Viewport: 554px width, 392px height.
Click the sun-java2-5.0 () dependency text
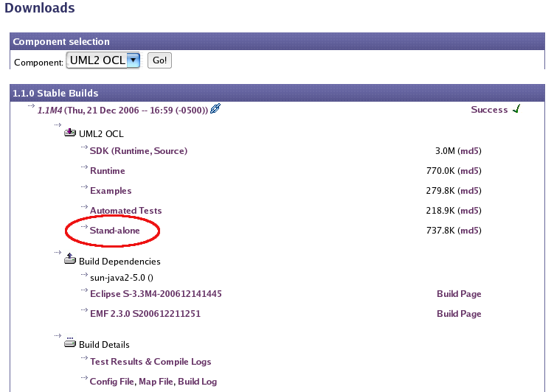122,278
